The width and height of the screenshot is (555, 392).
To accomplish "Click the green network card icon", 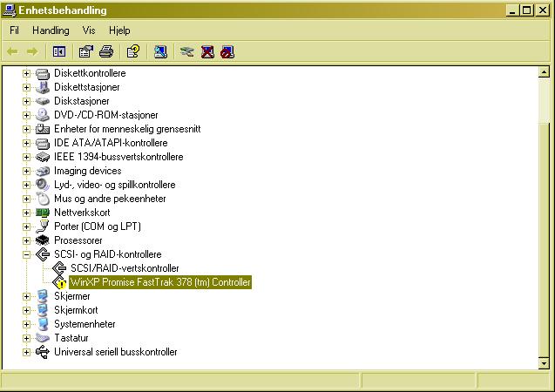I will click(x=43, y=213).
